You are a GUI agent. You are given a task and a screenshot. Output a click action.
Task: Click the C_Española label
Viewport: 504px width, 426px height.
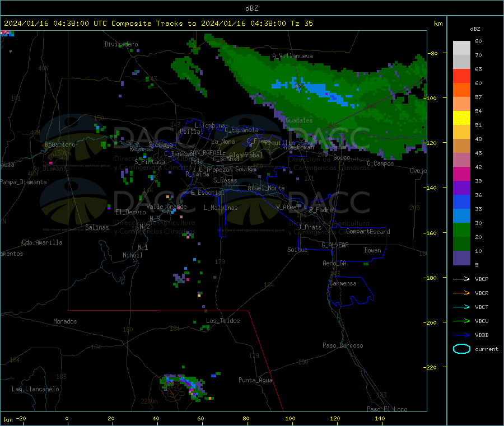click(241, 130)
